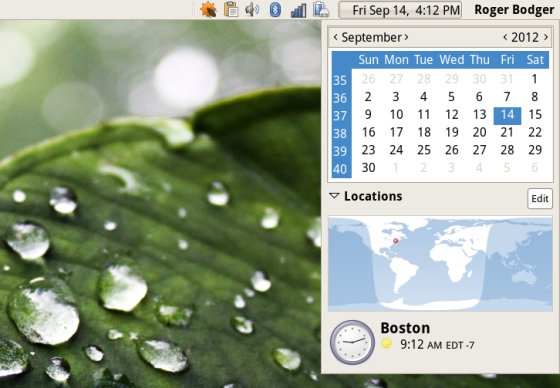Click the volume speaker icon
This screenshot has height=388, width=560.
point(252,10)
